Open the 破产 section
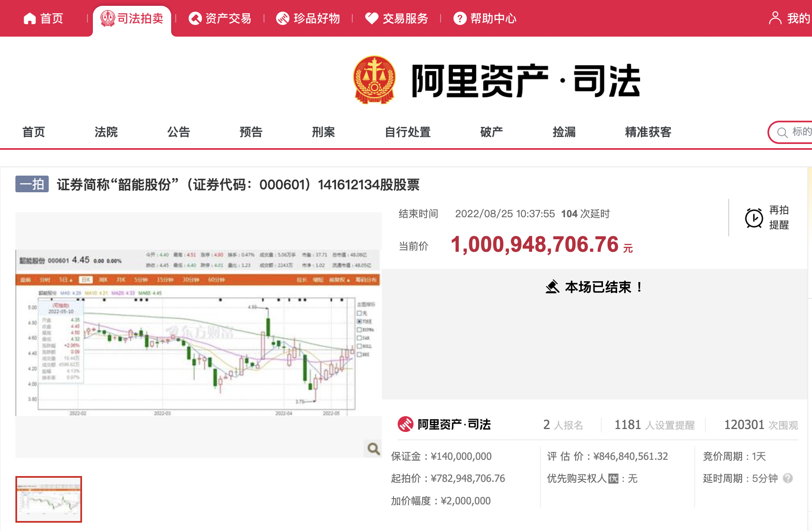The height and width of the screenshot is (531, 812). (x=492, y=132)
